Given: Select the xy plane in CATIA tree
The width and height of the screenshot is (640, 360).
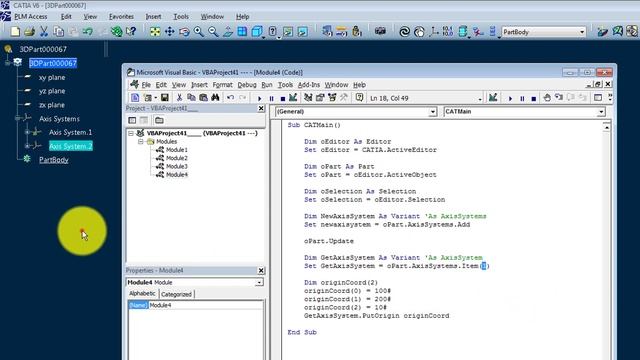Looking at the screenshot, I should click(x=52, y=77).
